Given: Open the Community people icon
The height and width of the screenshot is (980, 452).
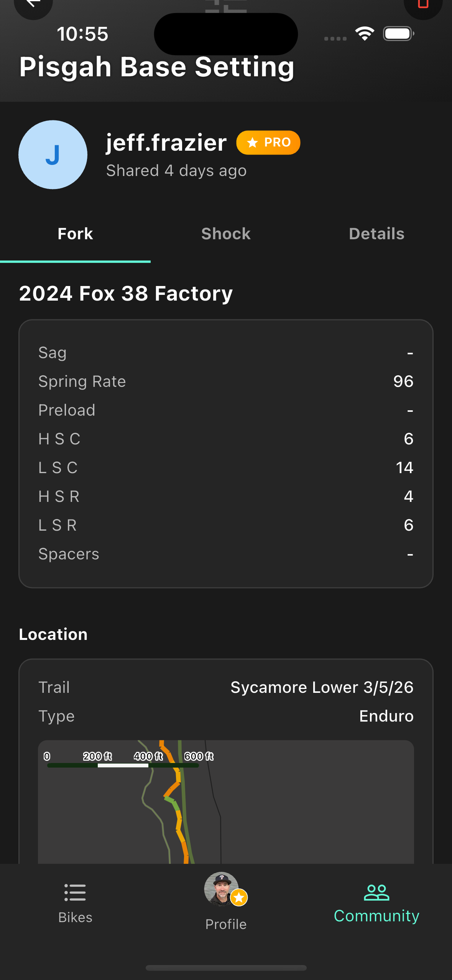Looking at the screenshot, I should coord(376,893).
